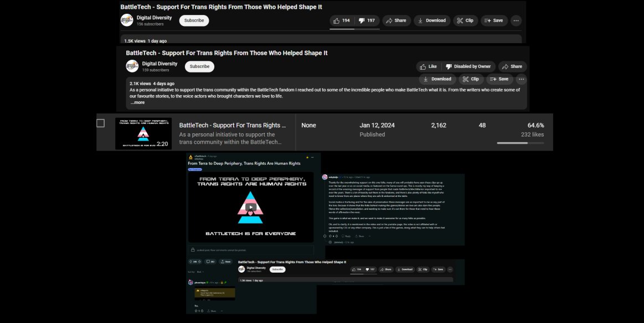Click Share under the 'No.' comment
This screenshot has width=644, height=323.
coord(212,311)
